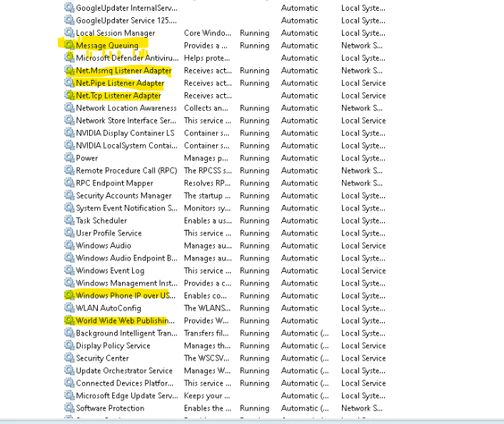The image size is (504, 424).
Task: Select the Net.Pipe Listener Adapter service name
Action: pos(120,83)
